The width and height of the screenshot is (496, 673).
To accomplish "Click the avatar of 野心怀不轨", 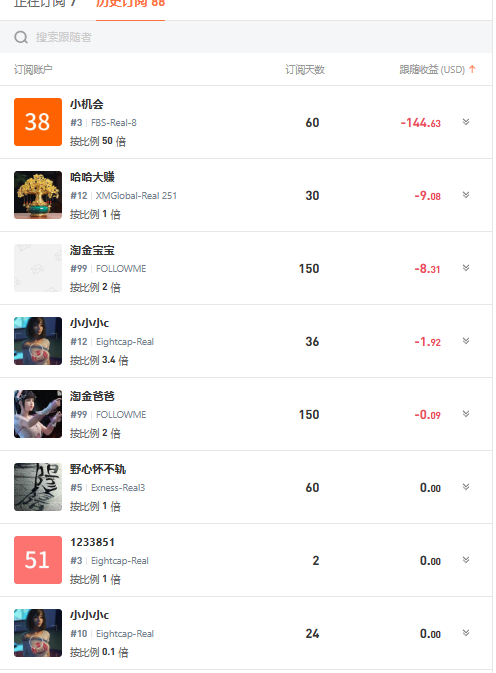I will pos(38,487).
